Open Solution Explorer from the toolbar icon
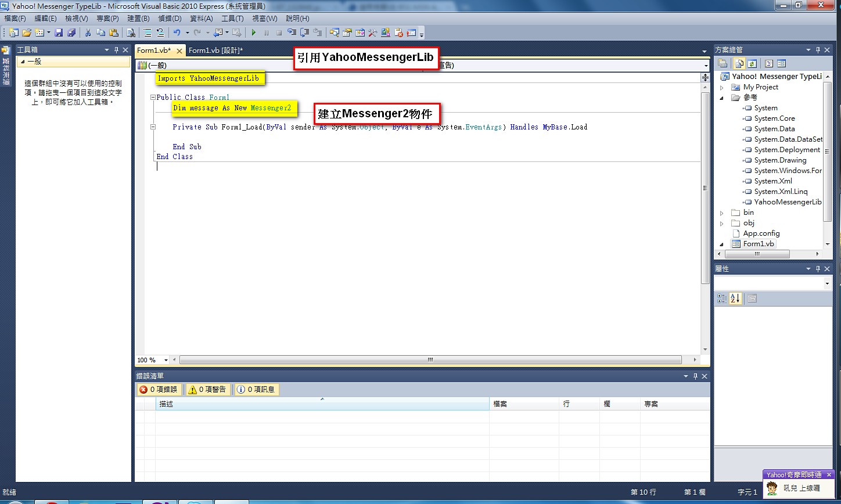 334,33
